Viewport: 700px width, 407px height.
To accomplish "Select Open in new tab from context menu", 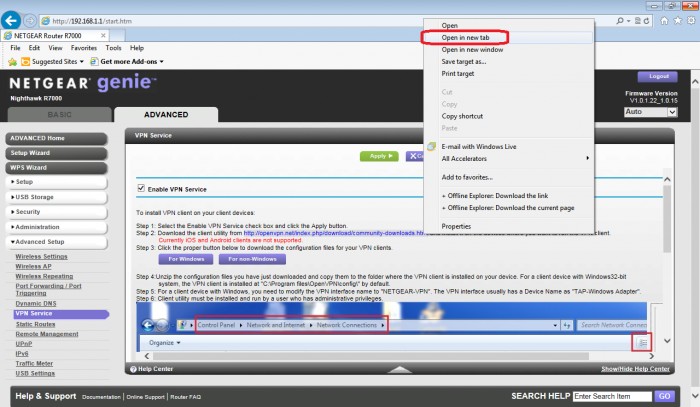I will [509, 37].
